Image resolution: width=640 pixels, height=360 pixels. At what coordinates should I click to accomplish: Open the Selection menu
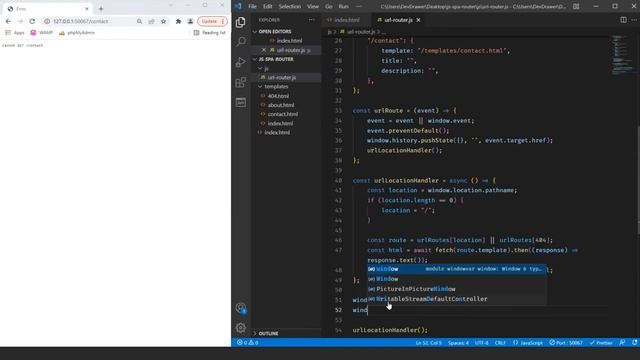click(x=289, y=6)
